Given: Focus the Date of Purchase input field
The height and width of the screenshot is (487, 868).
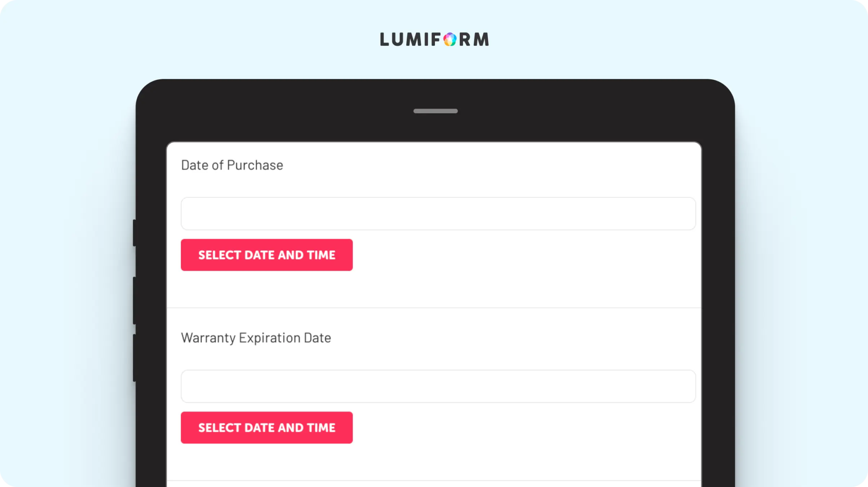Looking at the screenshot, I should click(438, 213).
